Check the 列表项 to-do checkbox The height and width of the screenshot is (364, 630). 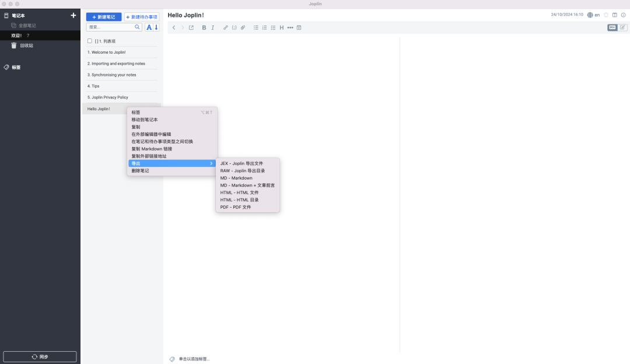click(90, 41)
